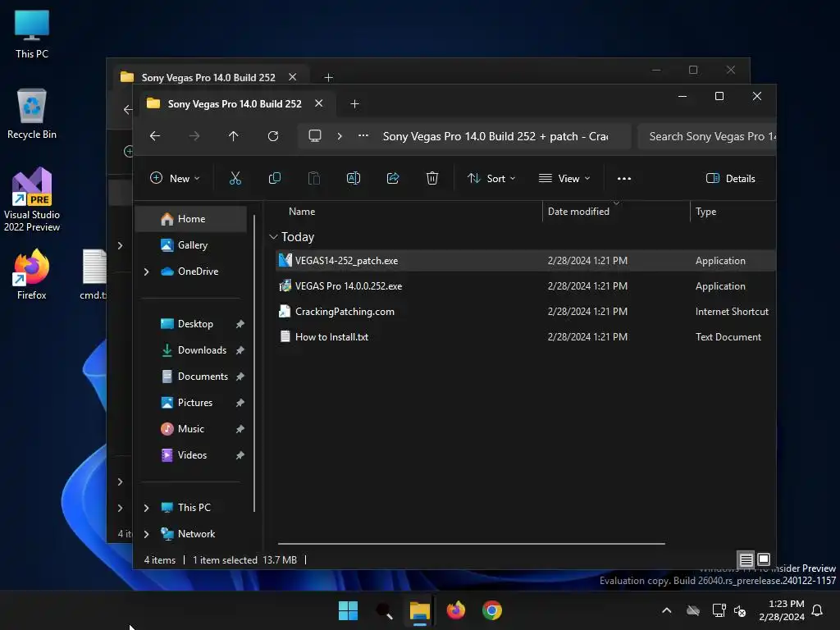
Task: Show hidden system tray icons
Action: tap(666, 610)
